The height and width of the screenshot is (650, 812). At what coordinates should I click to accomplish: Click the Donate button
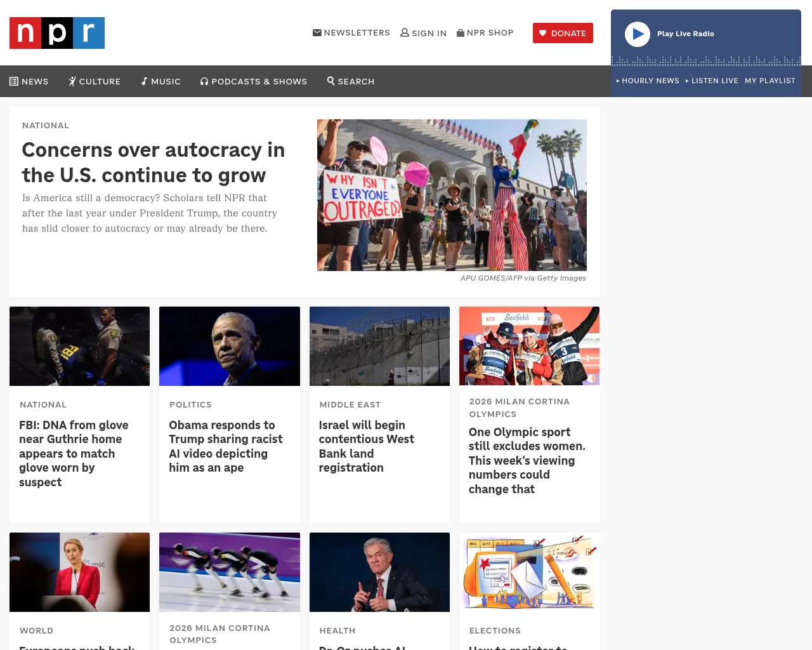click(563, 33)
